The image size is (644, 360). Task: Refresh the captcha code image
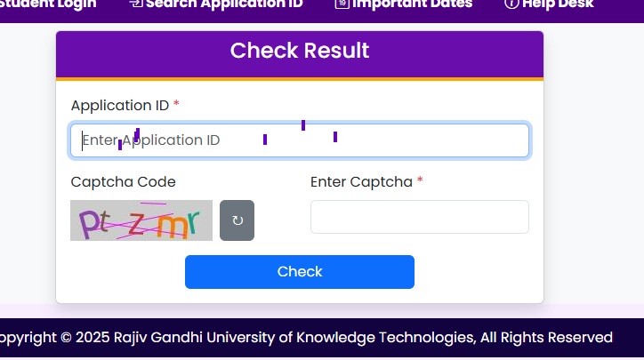(237, 220)
